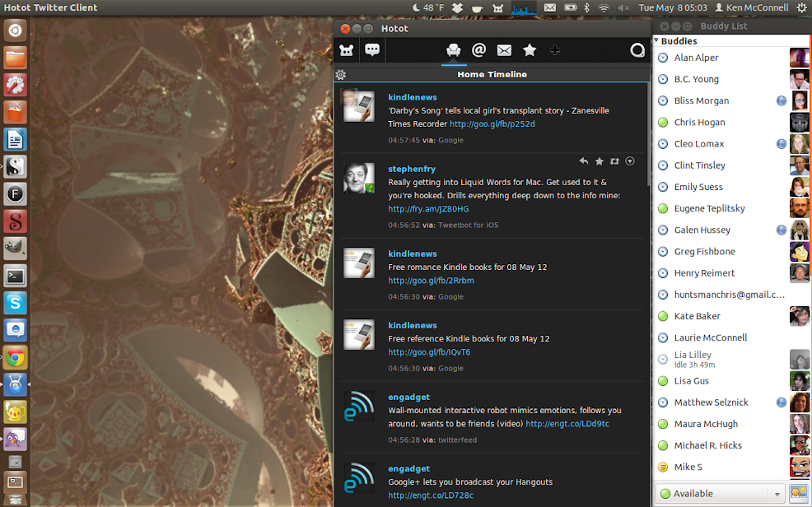Open the Hotot main menu bear icon
Screen dimensions: 812x507
point(346,50)
